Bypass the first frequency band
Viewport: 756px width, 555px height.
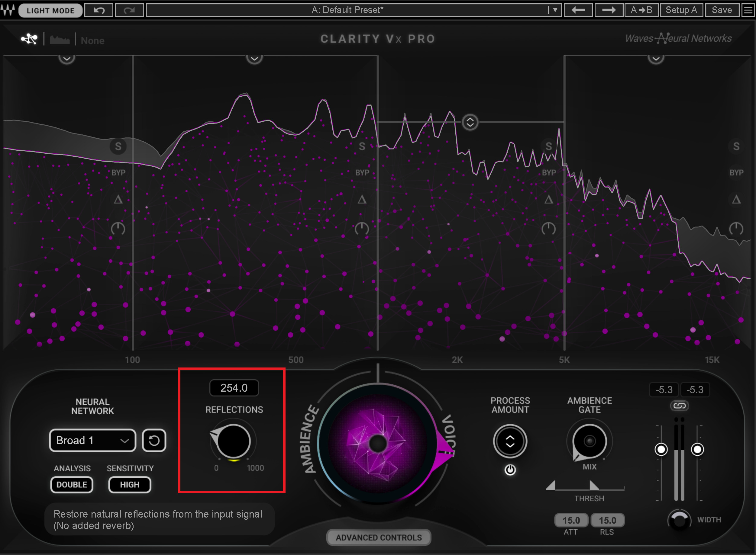click(118, 173)
